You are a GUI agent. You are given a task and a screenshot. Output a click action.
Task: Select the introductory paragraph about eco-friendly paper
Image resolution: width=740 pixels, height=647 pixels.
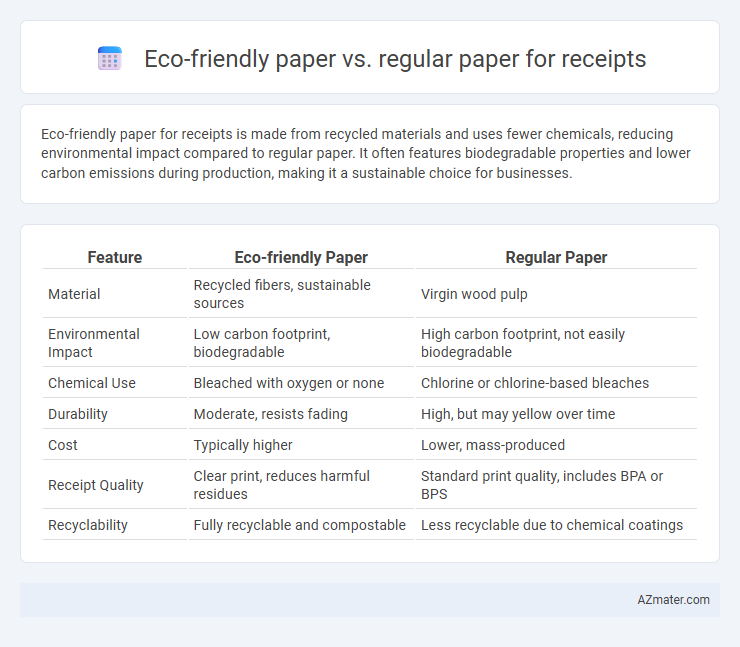[x=366, y=153]
